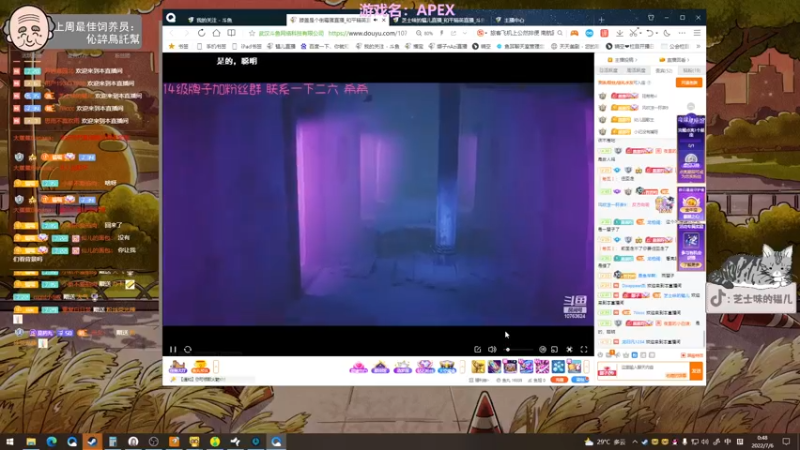Open the game controller extension icon
Screen dimensions: 800x450
tap(574, 33)
